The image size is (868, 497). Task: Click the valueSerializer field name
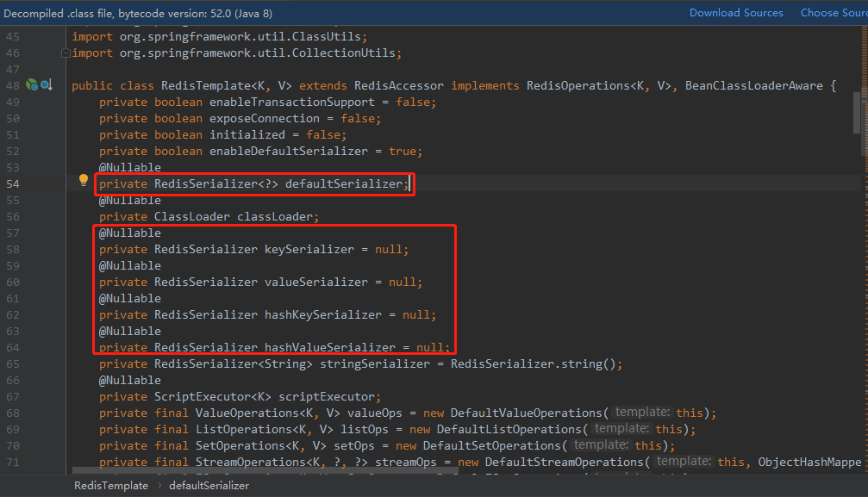pos(316,282)
